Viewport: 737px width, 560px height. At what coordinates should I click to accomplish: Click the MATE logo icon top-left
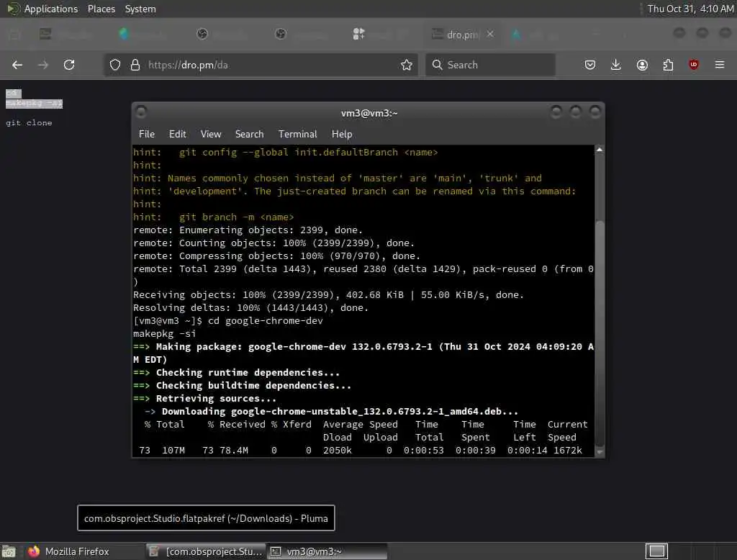(x=13, y=9)
